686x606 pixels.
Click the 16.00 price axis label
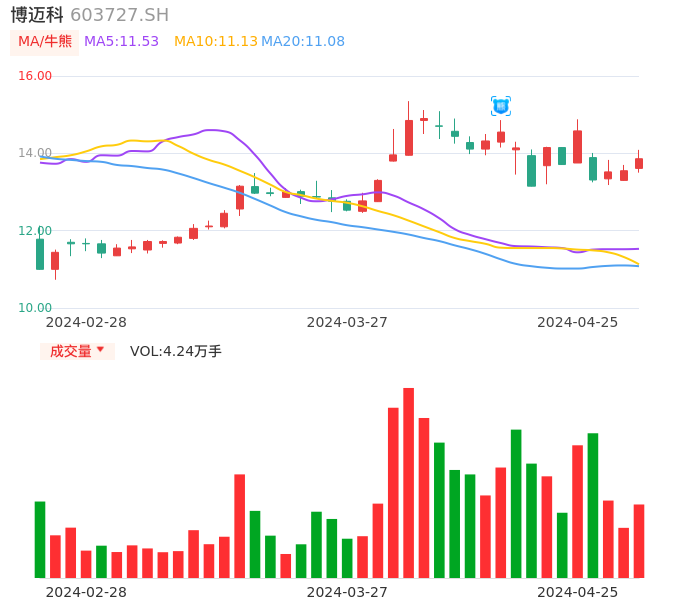(x=35, y=76)
